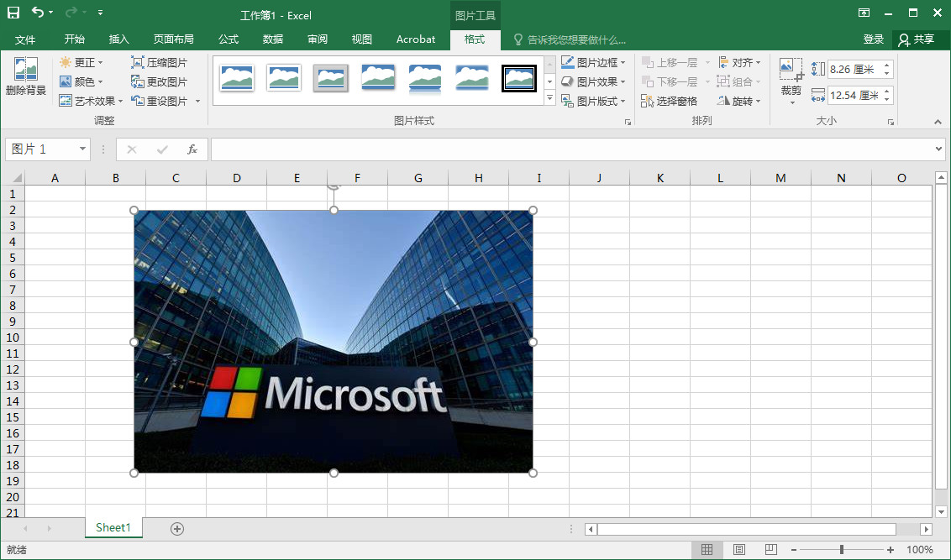
Task: Select Normal view button in the status bar
Action: [x=707, y=550]
